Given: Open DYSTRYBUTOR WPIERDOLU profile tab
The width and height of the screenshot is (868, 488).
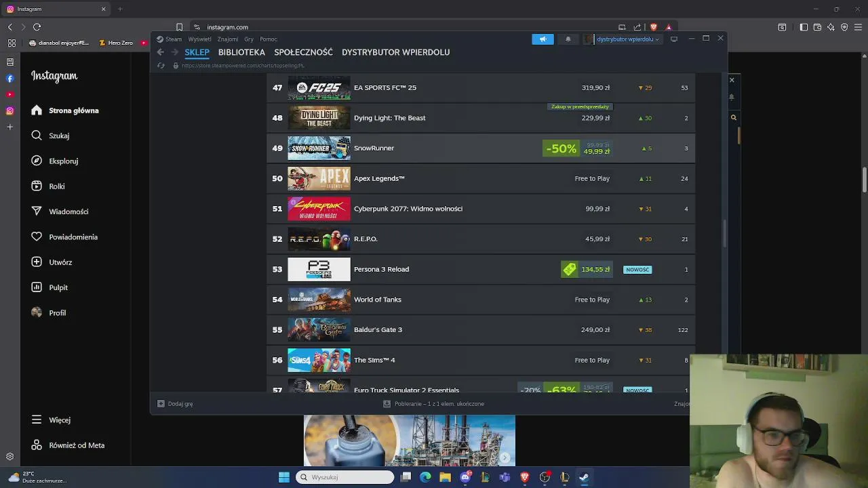Looking at the screenshot, I should 395,52.
